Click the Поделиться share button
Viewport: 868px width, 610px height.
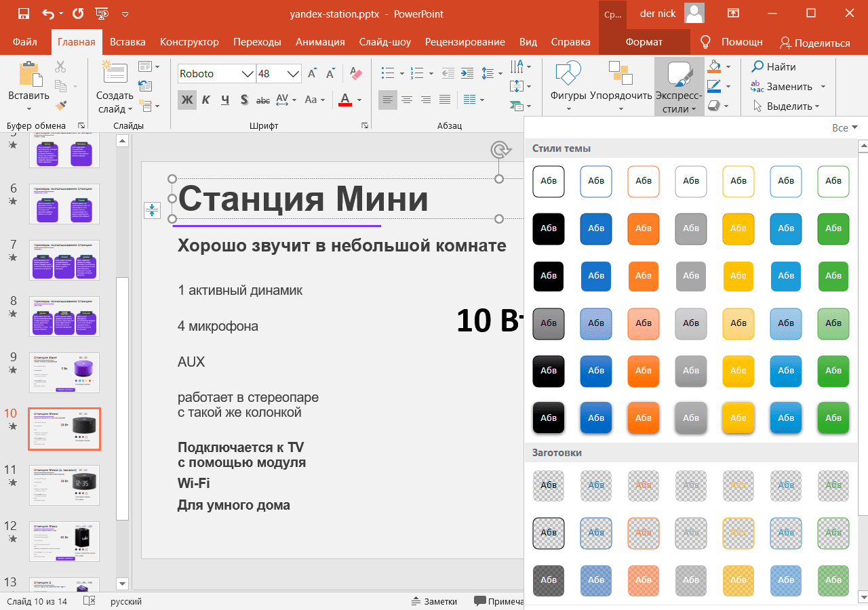pos(814,43)
